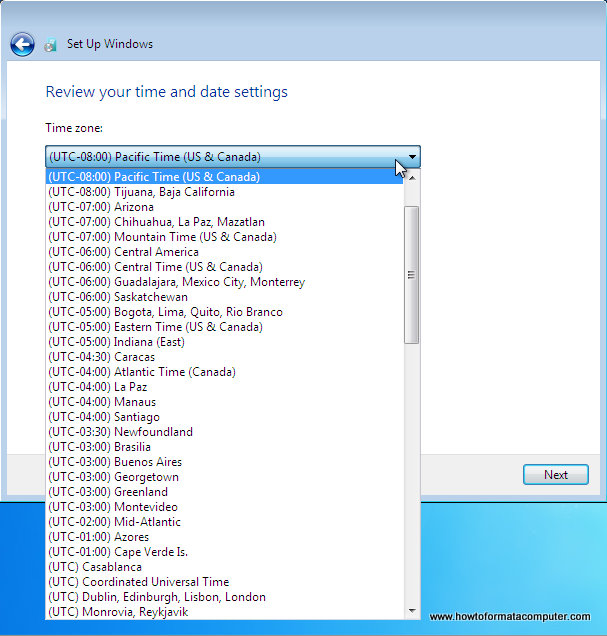Select the Azores time zone
Image resolution: width=607 pixels, height=636 pixels.
pyautogui.click(x=225, y=537)
